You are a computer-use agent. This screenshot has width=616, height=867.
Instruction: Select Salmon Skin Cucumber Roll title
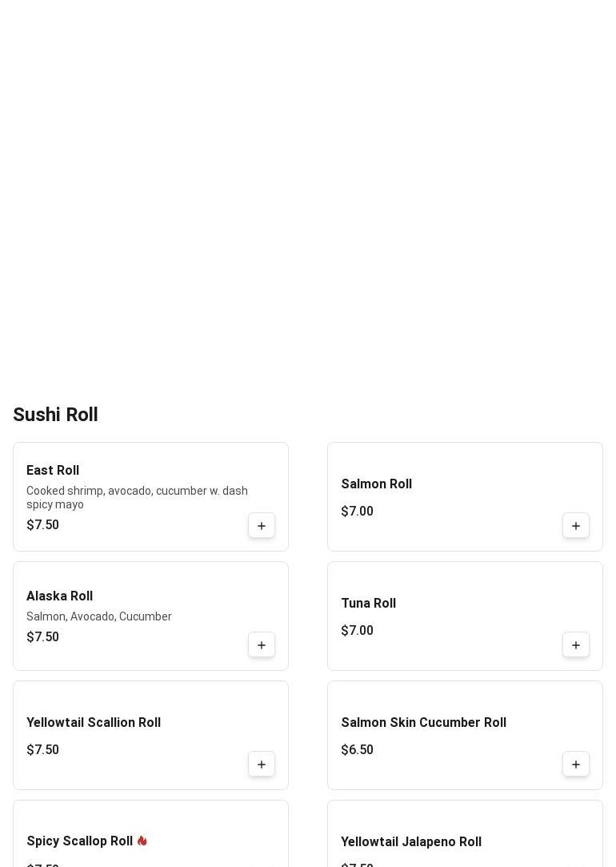pos(423,723)
